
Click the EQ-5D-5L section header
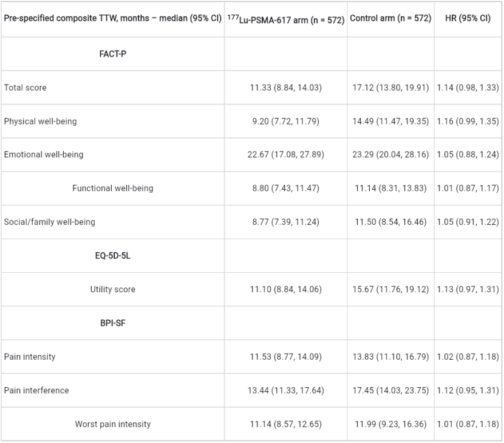coord(112,256)
